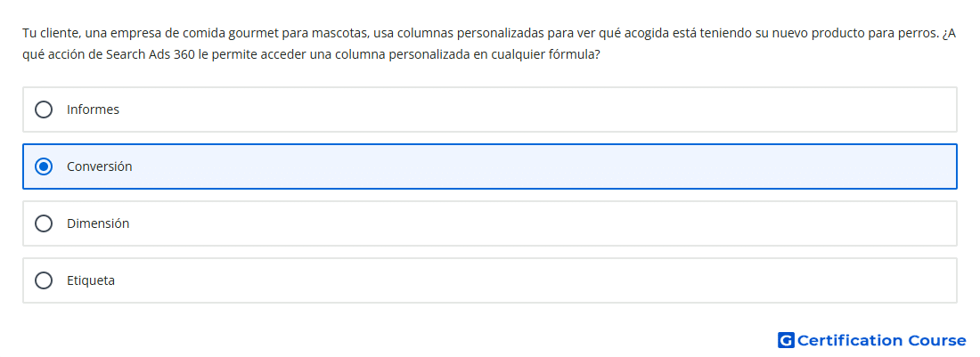Click the 'Etiqueta' answer label text
980x357 pixels.
(91, 280)
